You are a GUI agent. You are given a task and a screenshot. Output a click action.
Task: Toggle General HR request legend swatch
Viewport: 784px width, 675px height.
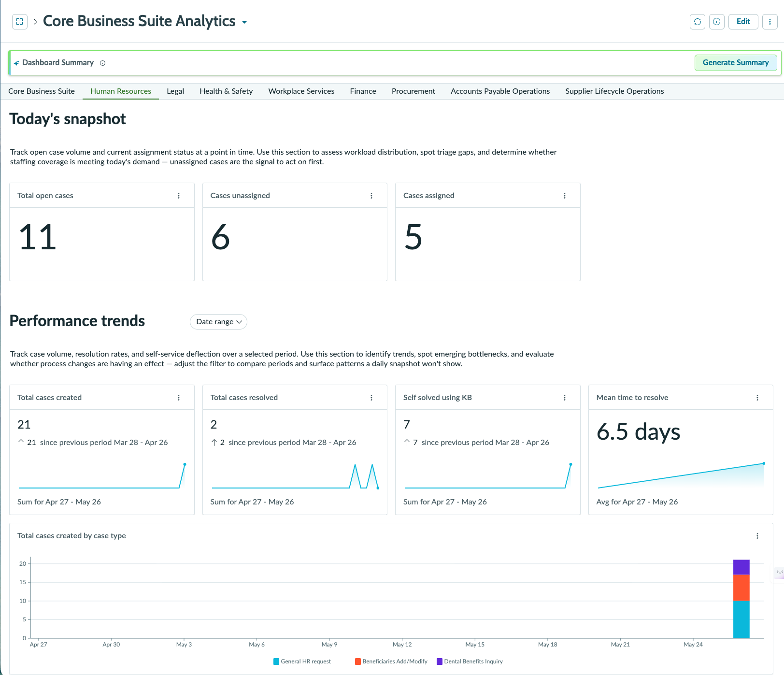[x=276, y=661]
